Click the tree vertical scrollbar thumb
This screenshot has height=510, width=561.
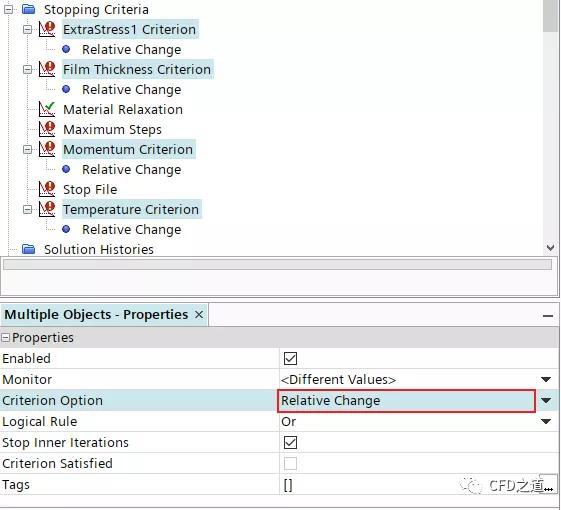[x=550, y=16]
